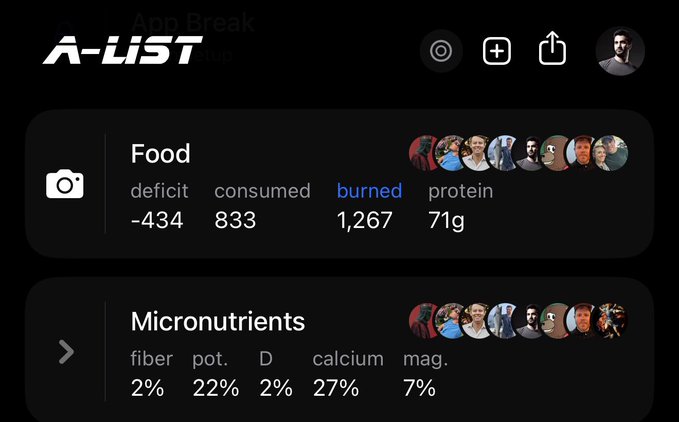Tap the red-background avatar in Food card
This screenshot has height=422, width=679.
point(426,154)
